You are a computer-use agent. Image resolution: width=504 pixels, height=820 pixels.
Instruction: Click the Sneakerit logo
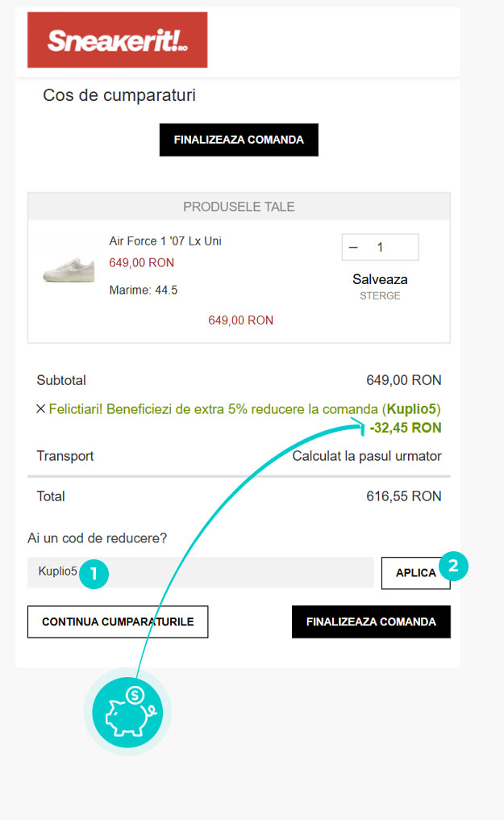117,40
